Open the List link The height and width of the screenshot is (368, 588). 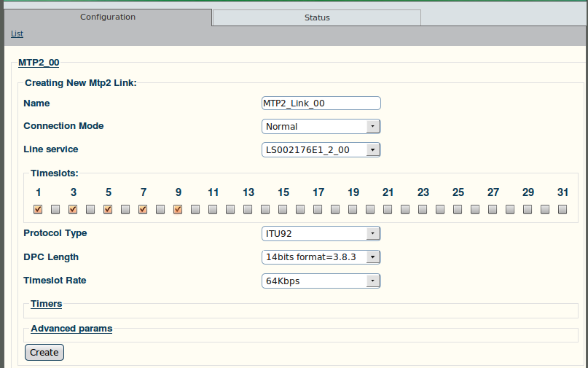click(17, 34)
